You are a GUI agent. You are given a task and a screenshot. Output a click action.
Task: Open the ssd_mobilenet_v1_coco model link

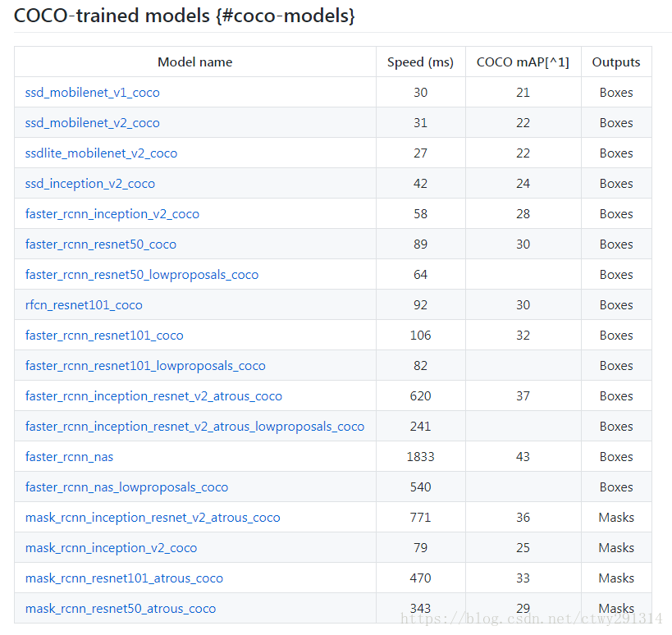[92, 93]
